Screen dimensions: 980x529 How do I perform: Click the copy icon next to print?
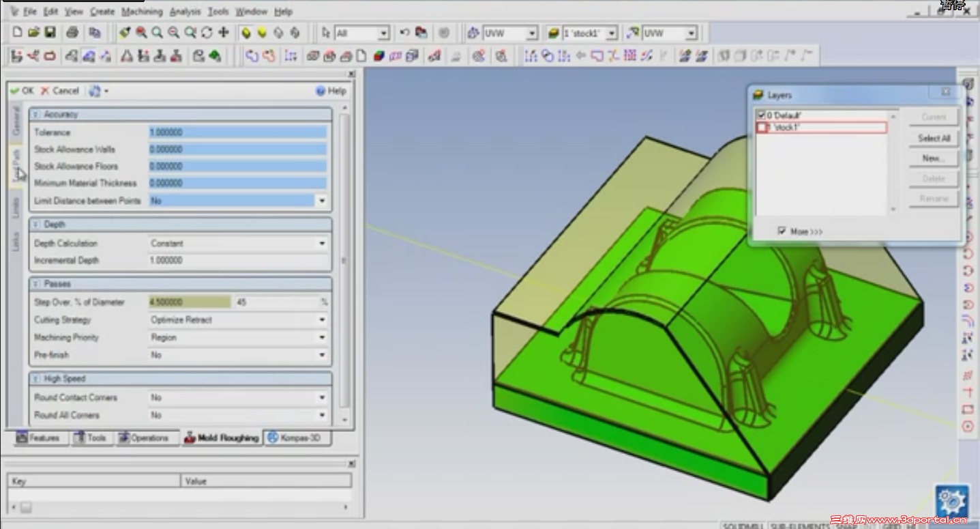95,33
